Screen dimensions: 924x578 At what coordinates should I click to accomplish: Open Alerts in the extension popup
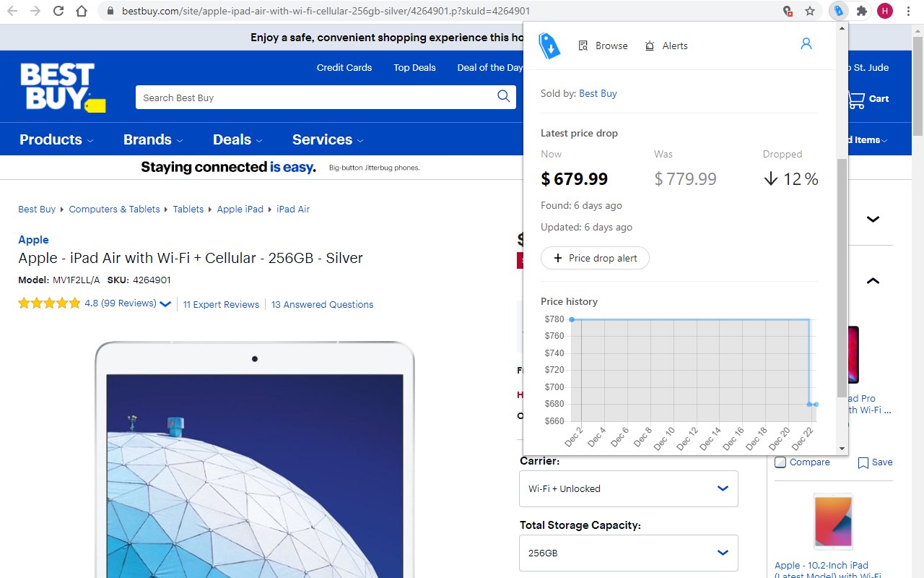point(666,46)
